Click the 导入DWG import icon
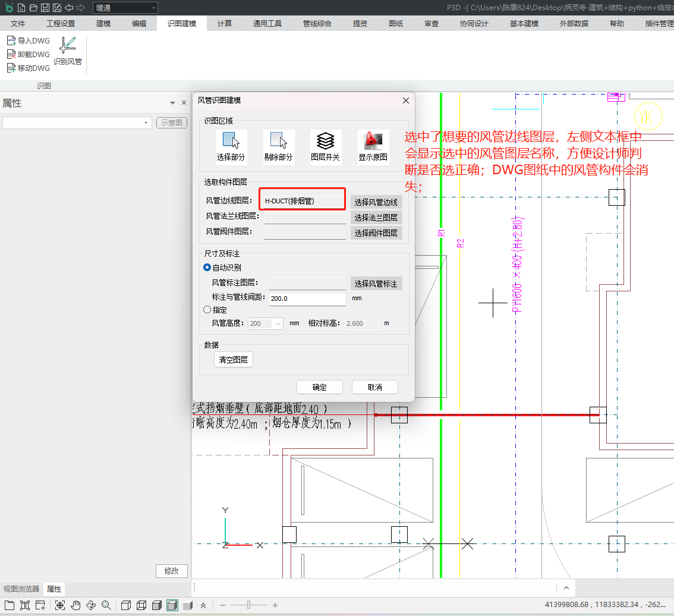 [x=11, y=41]
